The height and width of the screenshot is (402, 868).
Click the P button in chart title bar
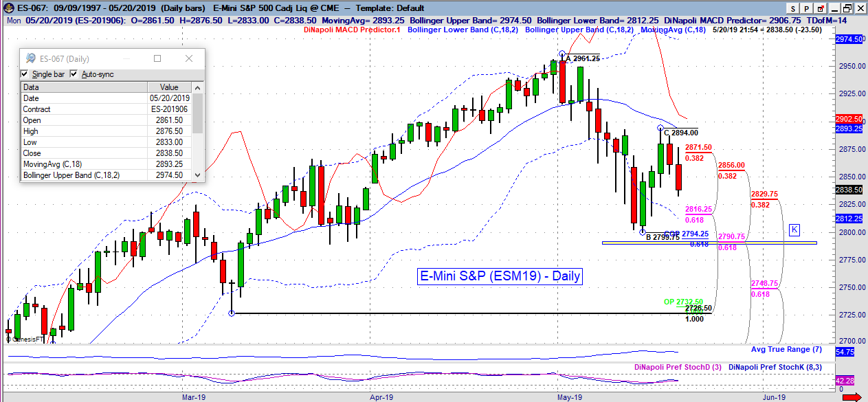point(806,9)
